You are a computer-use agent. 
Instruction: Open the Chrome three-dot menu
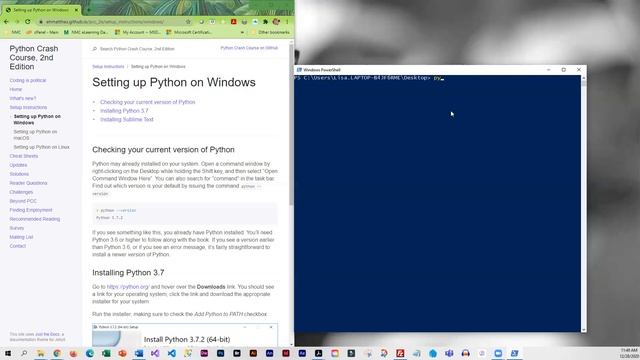[287, 22]
